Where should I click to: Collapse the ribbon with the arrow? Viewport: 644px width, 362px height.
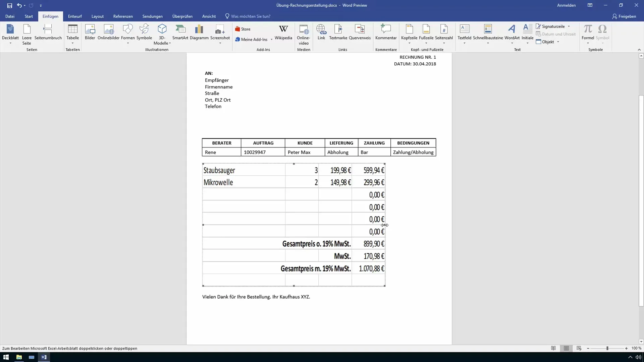click(x=639, y=50)
